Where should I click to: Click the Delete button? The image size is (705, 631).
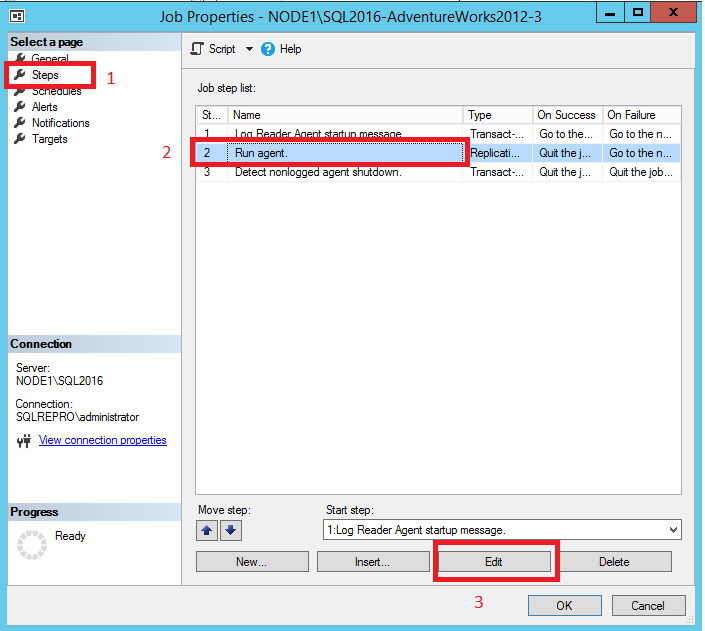pos(614,562)
